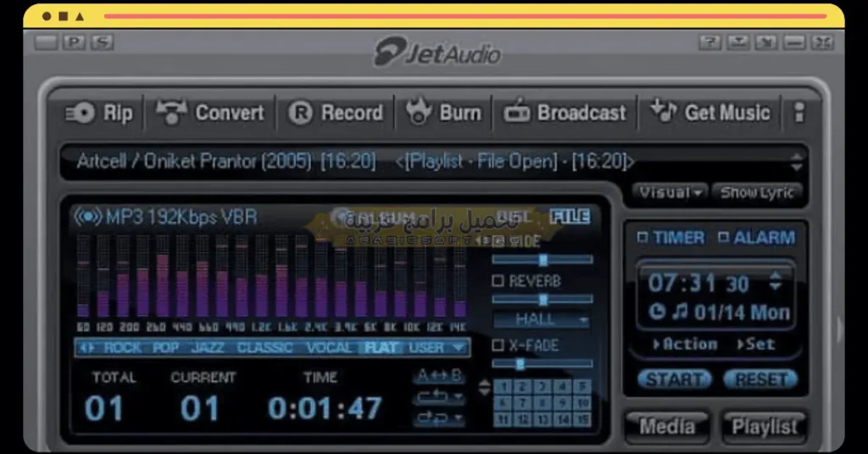Viewport: 868px width, 454px height.
Task: Select track number 1 in number grid
Action: click(503, 386)
